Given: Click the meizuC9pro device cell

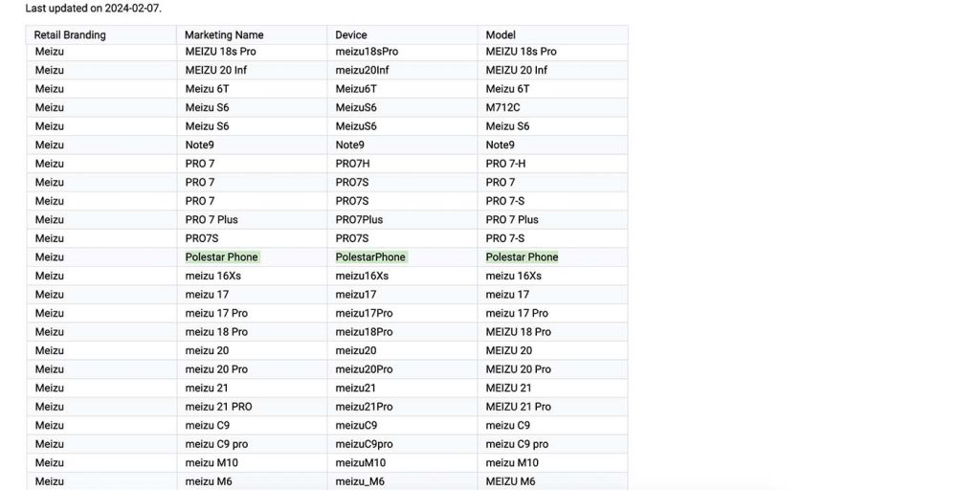Looking at the screenshot, I should (365, 444).
